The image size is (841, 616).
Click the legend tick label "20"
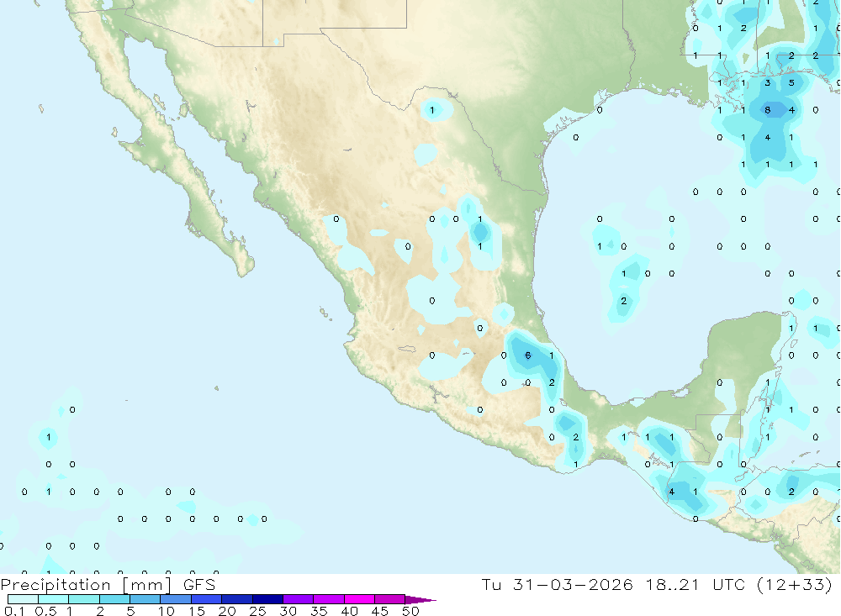coord(227,611)
